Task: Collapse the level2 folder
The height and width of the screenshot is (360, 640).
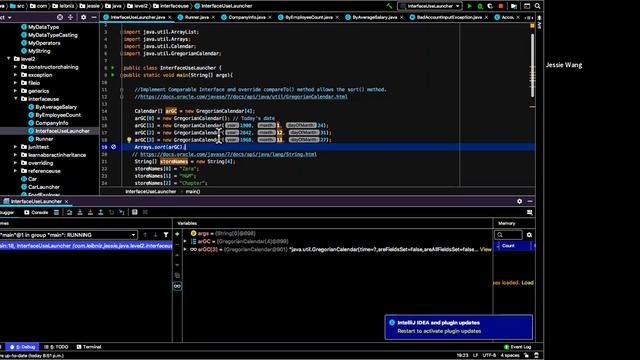Action: pos(9,59)
